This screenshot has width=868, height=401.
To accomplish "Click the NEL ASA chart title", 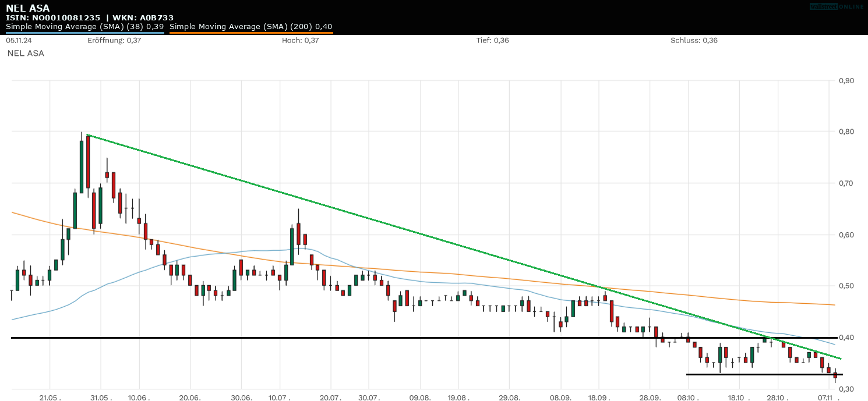I will tap(27, 8).
